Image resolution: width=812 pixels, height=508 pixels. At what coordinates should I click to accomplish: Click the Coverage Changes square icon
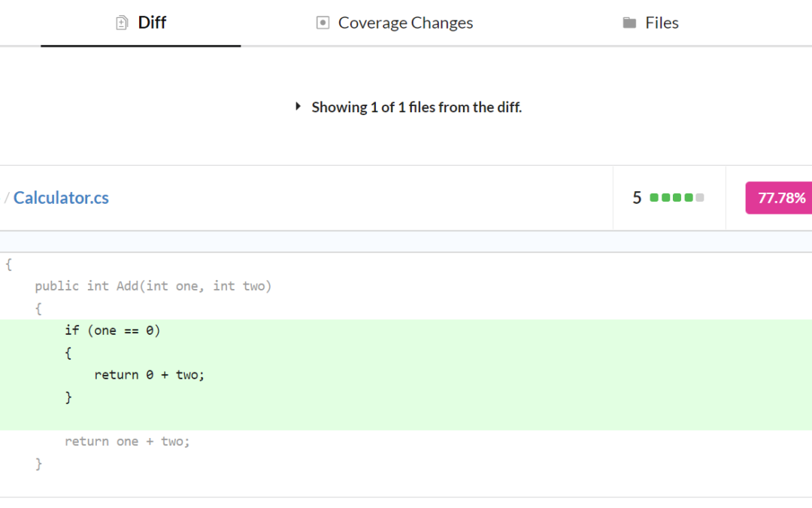[x=323, y=23]
